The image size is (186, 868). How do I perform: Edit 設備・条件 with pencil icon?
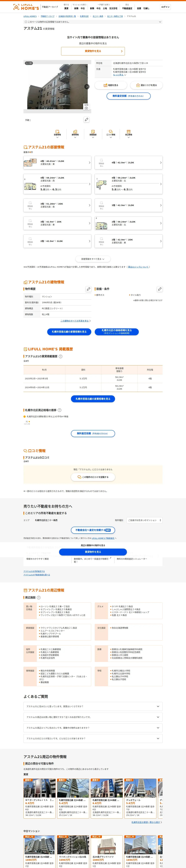(160, 289)
